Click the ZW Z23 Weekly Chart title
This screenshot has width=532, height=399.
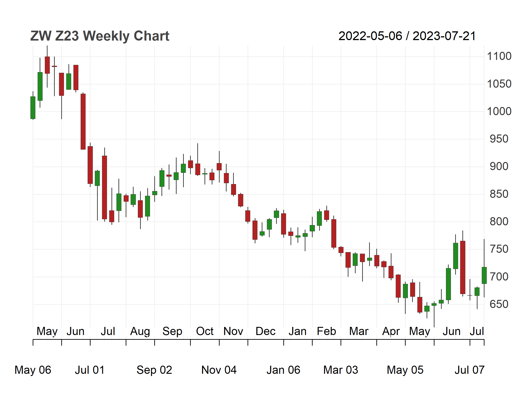(100, 36)
